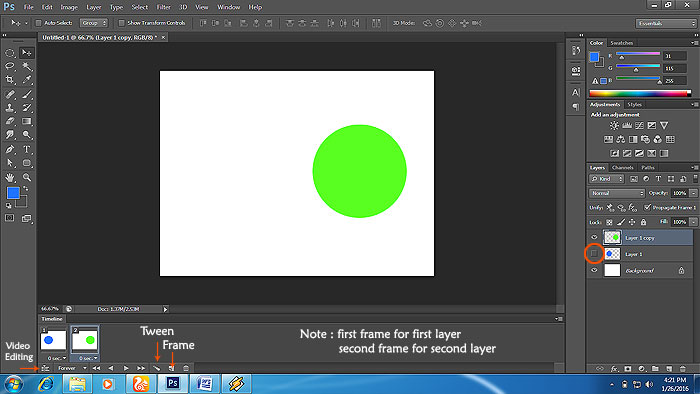This screenshot has width=700, height=394.
Task: Play the timeline animation
Action: click(126, 368)
